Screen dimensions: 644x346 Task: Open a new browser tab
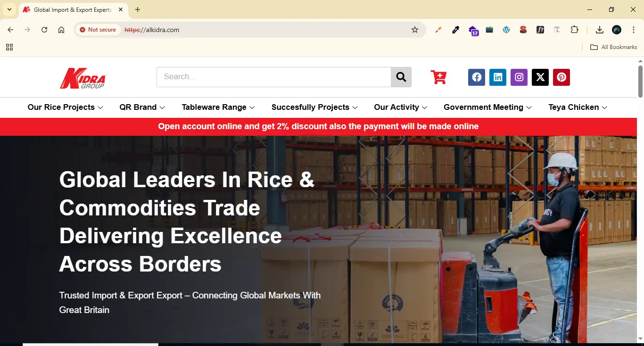pos(138,9)
